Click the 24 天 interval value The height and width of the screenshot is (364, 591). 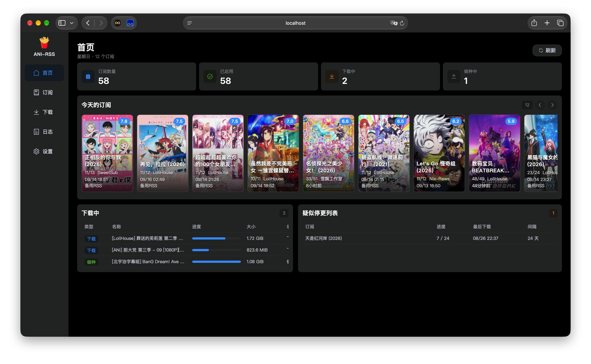point(533,238)
